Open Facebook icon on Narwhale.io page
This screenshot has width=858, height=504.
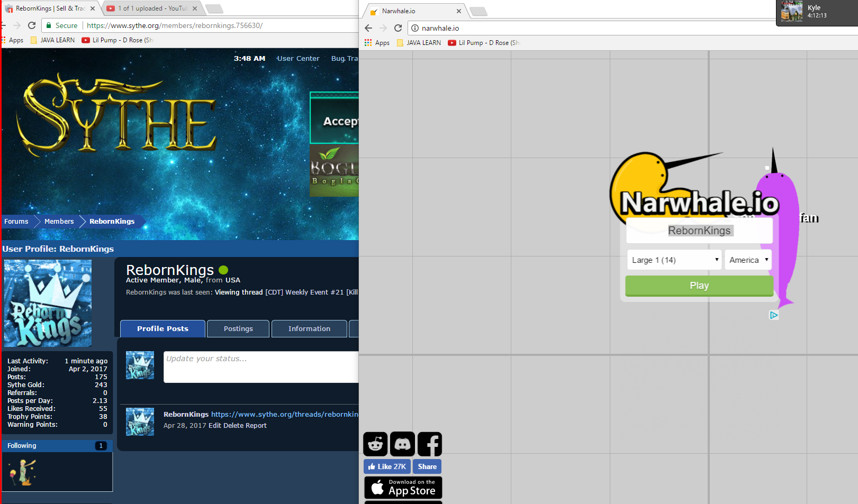pos(430,444)
